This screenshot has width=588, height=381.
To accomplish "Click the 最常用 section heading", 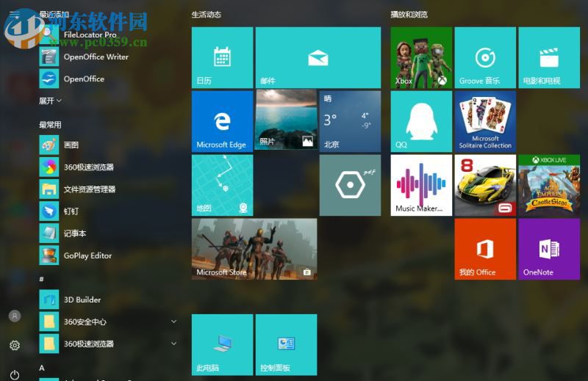I will (x=50, y=125).
